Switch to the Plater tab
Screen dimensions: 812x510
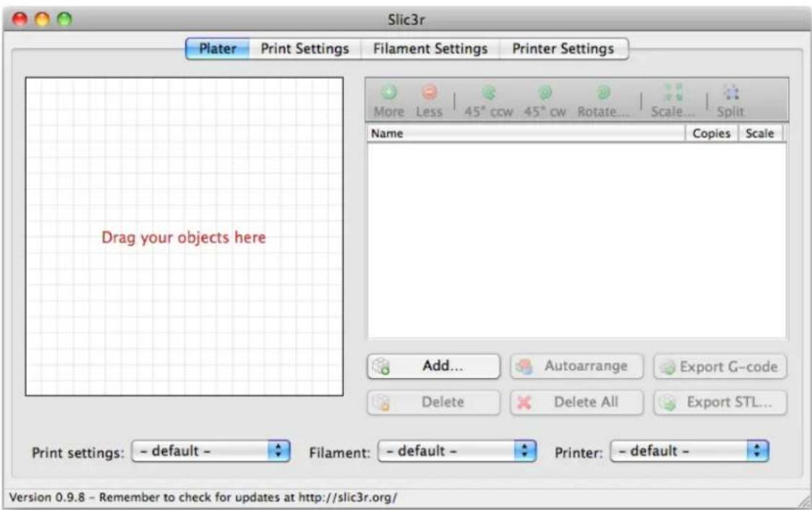pos(218,48)
